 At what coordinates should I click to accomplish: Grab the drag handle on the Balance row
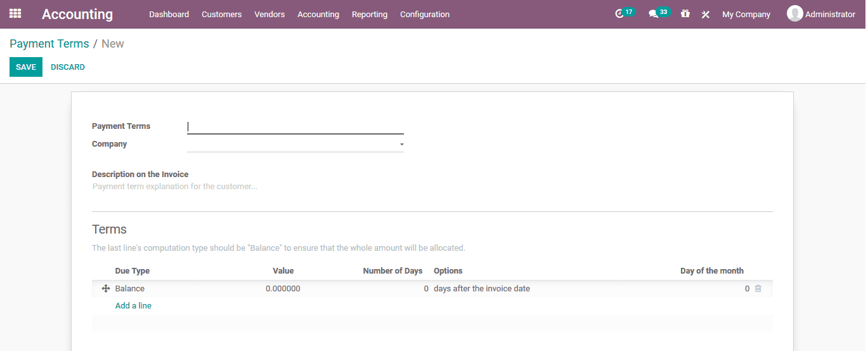(106, 289)
